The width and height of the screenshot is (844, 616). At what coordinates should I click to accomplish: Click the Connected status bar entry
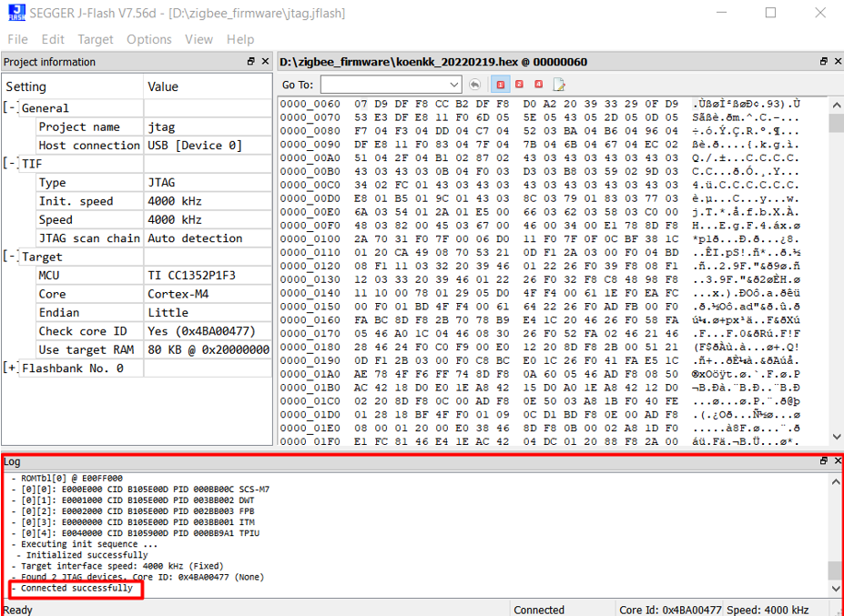(x=539, y=610)
